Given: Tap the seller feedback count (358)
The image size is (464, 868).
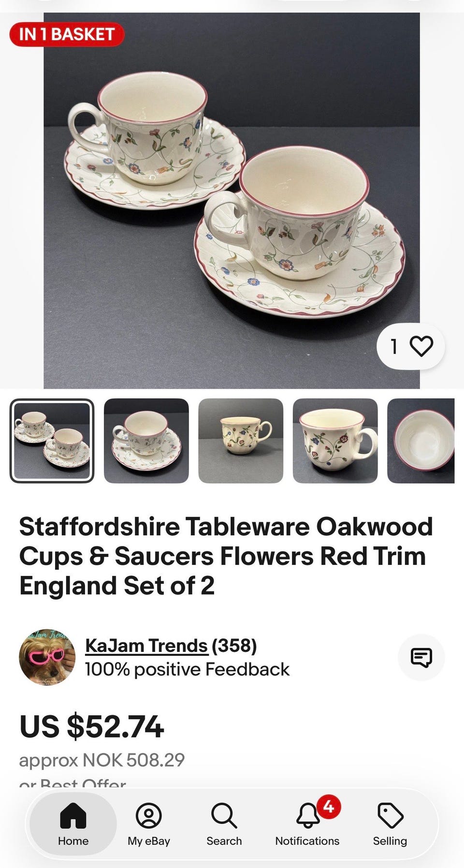Looking at the screenshot, I should (234, 646).
